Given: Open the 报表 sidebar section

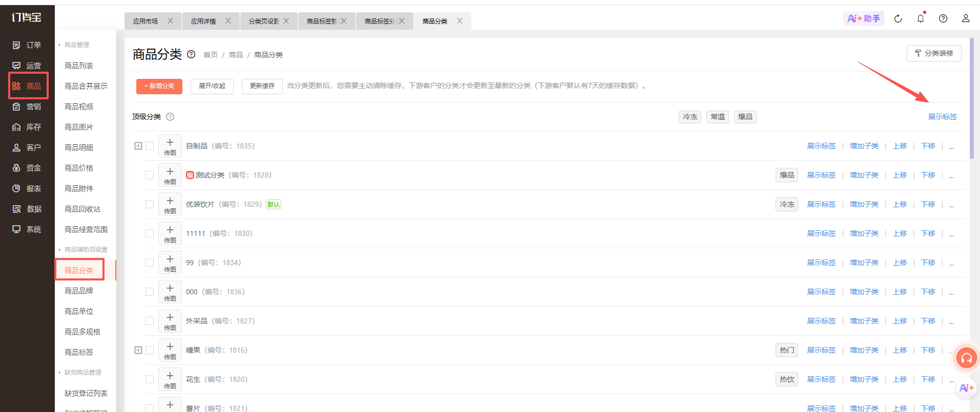Looking at the screenshot, I should click(27, 188).
